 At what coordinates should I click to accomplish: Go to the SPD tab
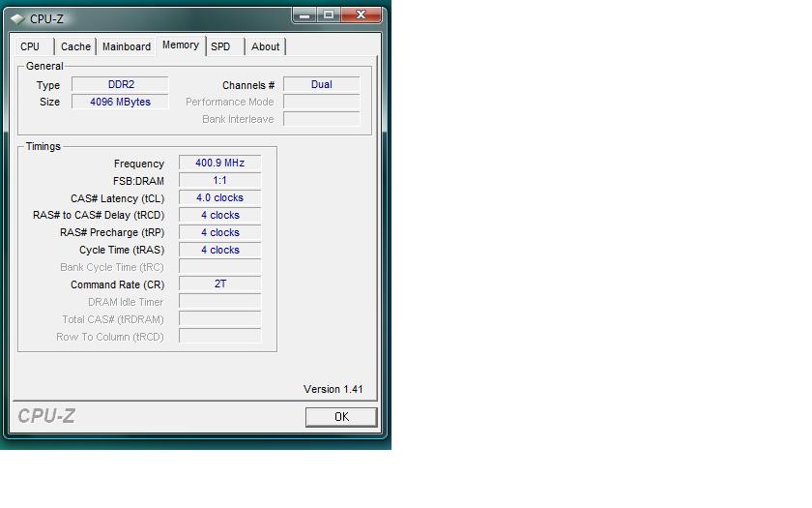(x=220, y=46)
